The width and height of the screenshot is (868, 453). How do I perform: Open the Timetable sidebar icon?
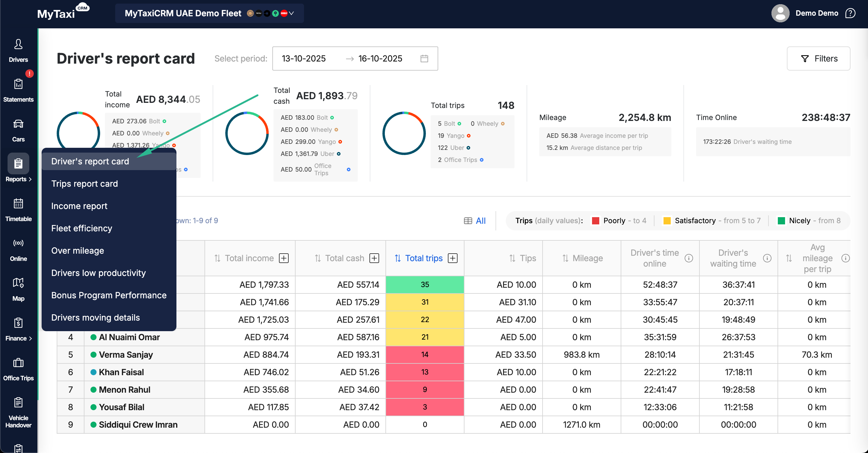[x=18, y=204]
